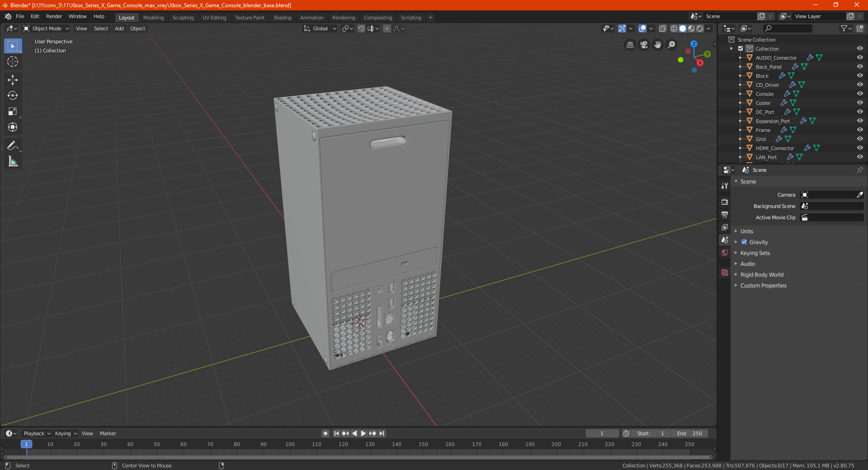Screen dimensions: 868x470
Task: Open the Render menu
Action: [54, 16]
